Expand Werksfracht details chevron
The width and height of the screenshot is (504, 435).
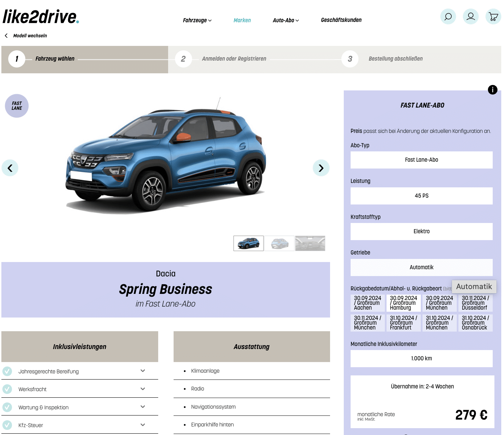[143, 389]
